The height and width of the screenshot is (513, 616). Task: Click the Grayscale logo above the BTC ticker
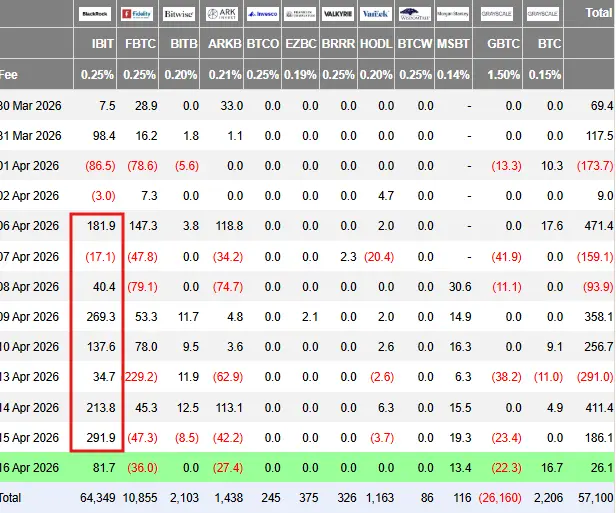(x=543, y=14)
